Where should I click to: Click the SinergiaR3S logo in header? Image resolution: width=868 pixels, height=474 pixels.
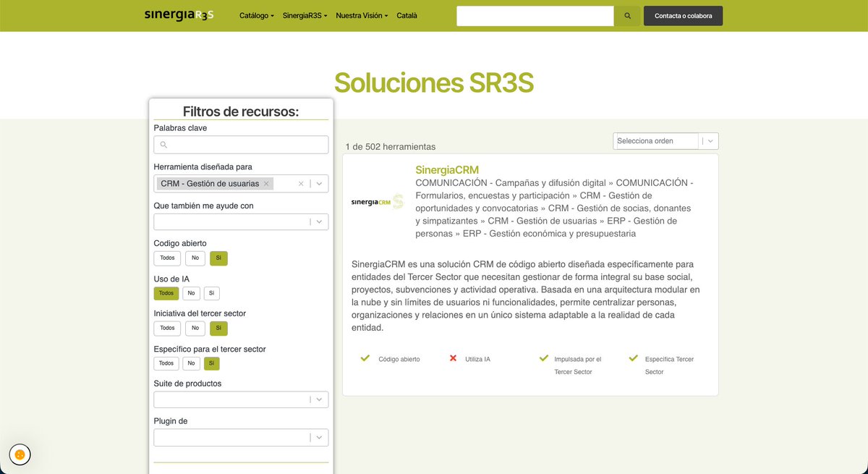point(179,15)
